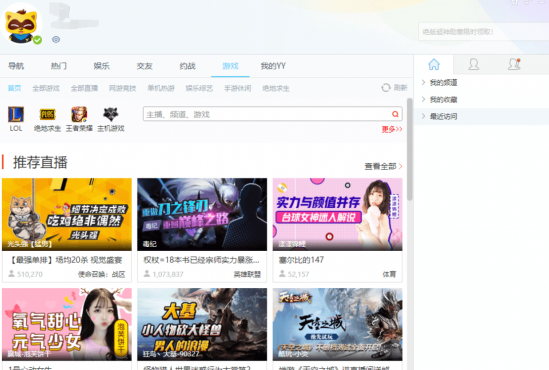The width and height of the screenshot is (549, 370).
Task: Select the 游戏 tab
Action: click(230, 66)
